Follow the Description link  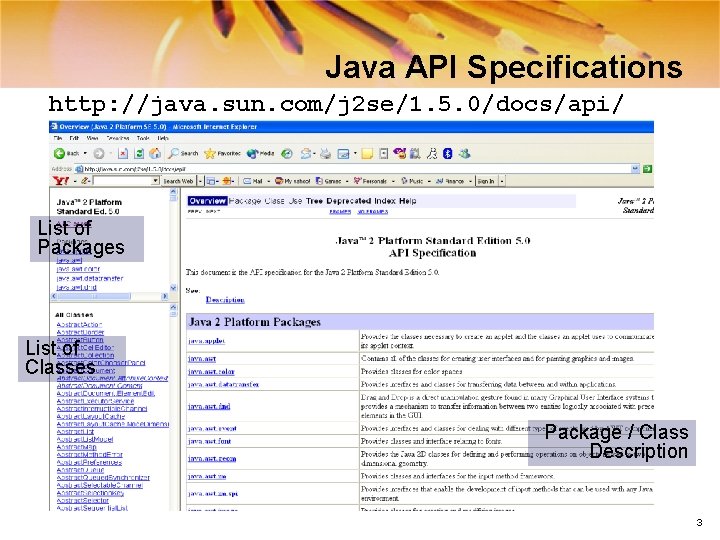coord(225,300)
